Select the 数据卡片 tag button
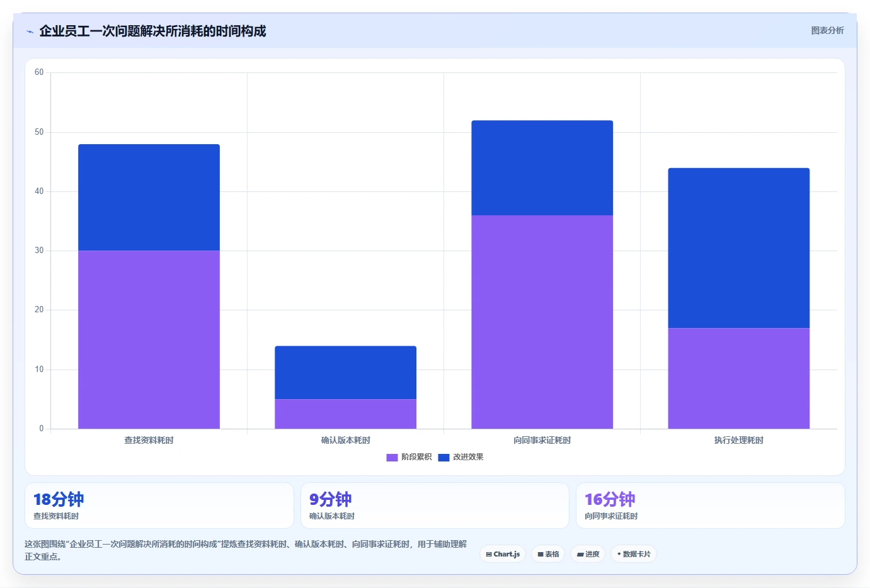Image resolution: width=870 pixels, height=588 pixels. pyautogui.click(x=634, y=554)
